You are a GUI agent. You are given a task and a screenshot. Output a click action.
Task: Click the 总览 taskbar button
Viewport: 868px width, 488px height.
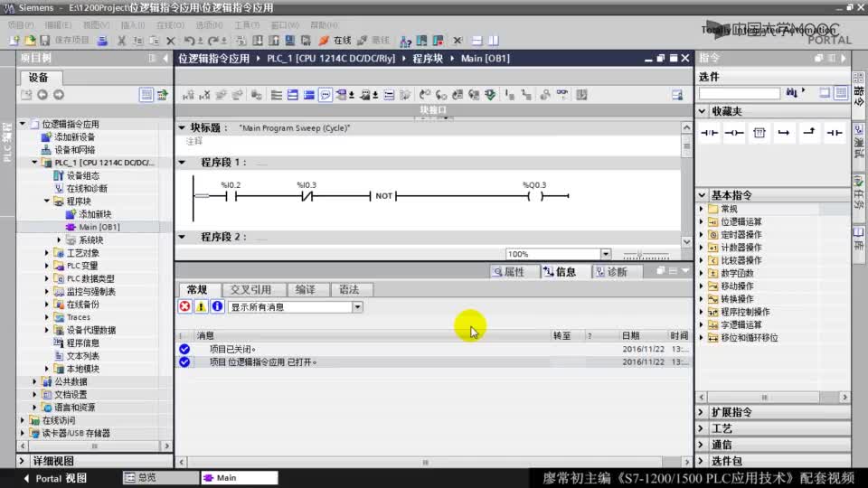pos(159,477)
